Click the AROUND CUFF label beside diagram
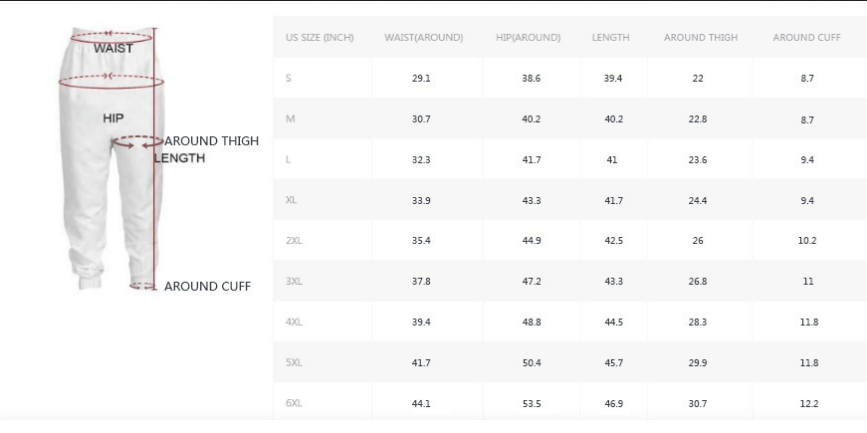The width and height of the screenshot is (867, 433). click(x=207, y=286)
